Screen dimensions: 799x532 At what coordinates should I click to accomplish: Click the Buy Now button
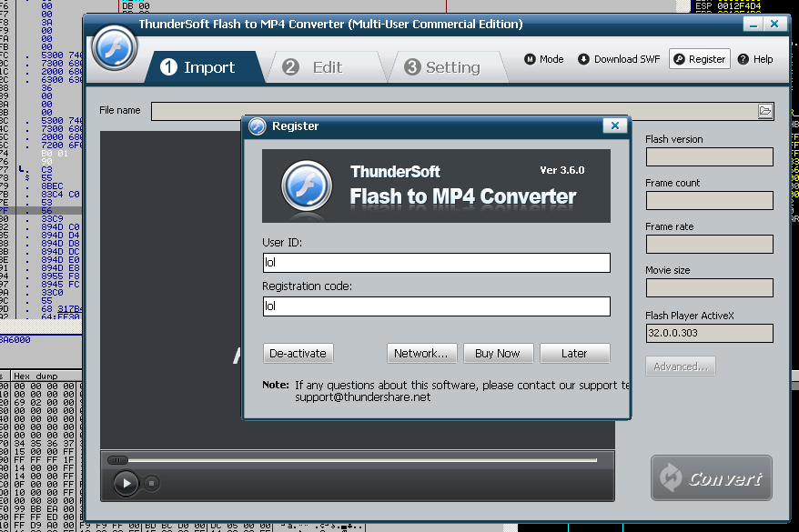pos(498,354)
